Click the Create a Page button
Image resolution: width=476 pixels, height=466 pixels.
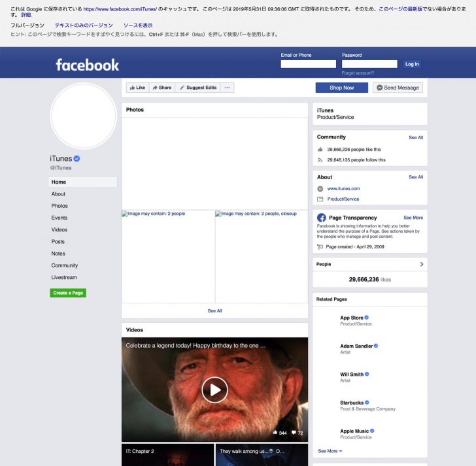68,293
